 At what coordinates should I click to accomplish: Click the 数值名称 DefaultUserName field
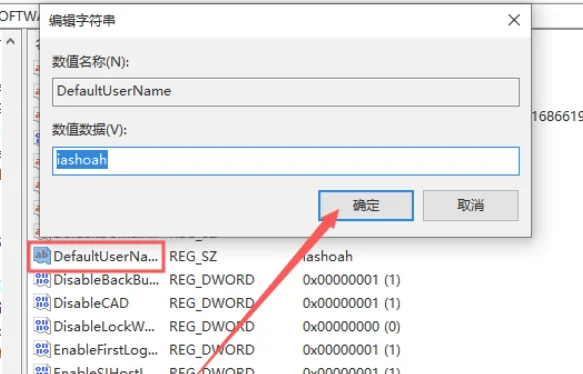286,92
